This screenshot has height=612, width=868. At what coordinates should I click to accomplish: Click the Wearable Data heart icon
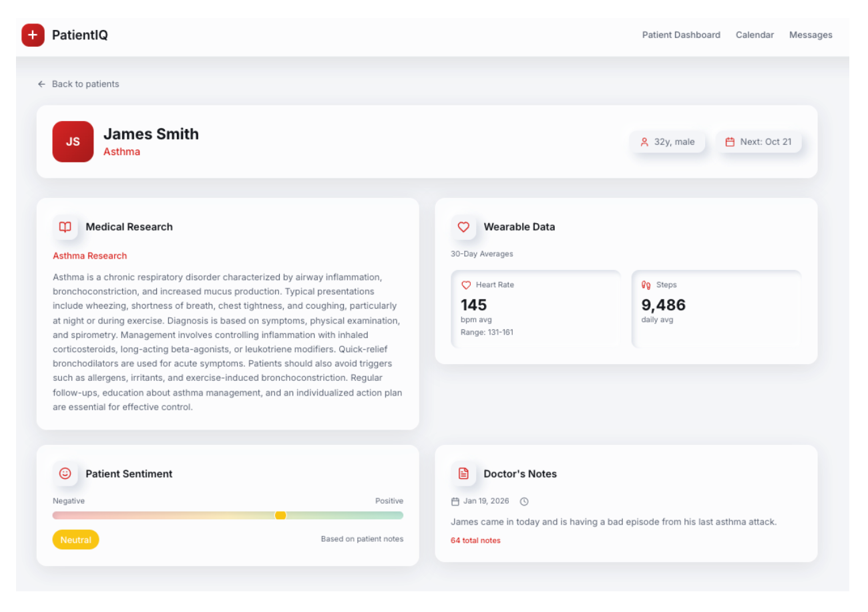[463, 227]
